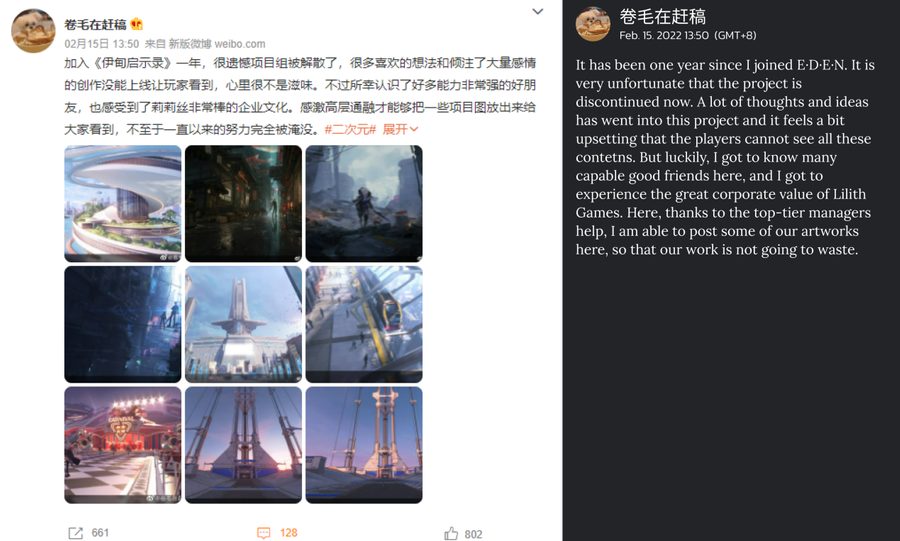Click the VIP badge beside username
Viewport: 900px width, 541px height.
click(x=137, y=25)
